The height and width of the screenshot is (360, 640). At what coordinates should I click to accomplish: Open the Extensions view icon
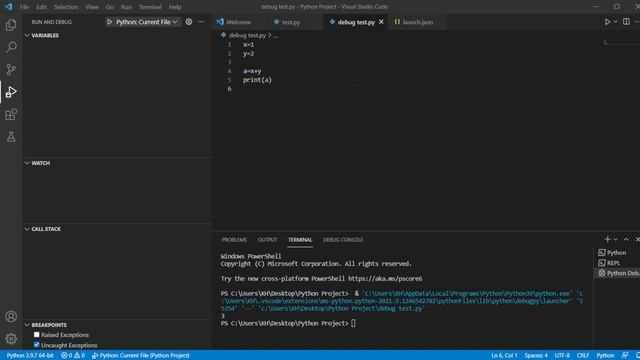(x=11, y=114)
